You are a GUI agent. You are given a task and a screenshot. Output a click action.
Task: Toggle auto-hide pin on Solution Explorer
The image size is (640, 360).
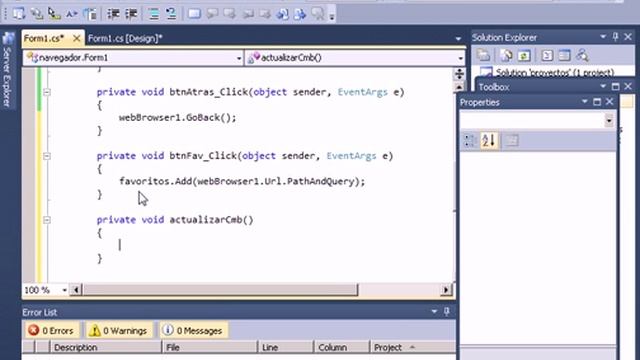616,37
